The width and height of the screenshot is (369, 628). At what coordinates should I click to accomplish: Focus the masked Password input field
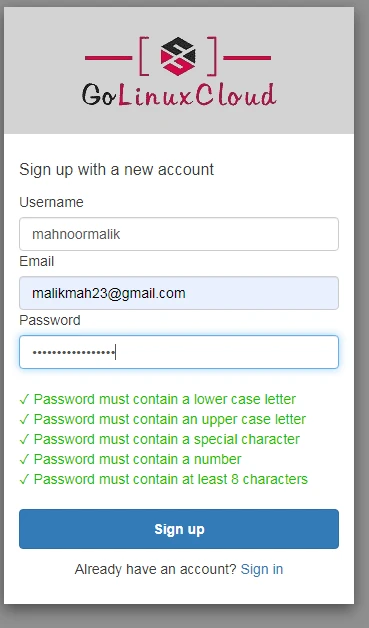179,352
